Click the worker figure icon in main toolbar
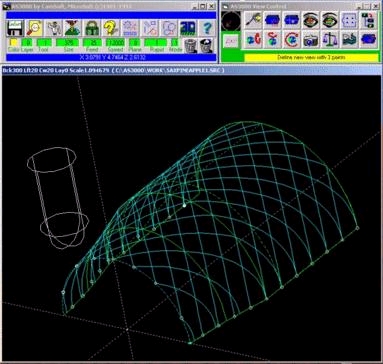 [x=54, y=28]
